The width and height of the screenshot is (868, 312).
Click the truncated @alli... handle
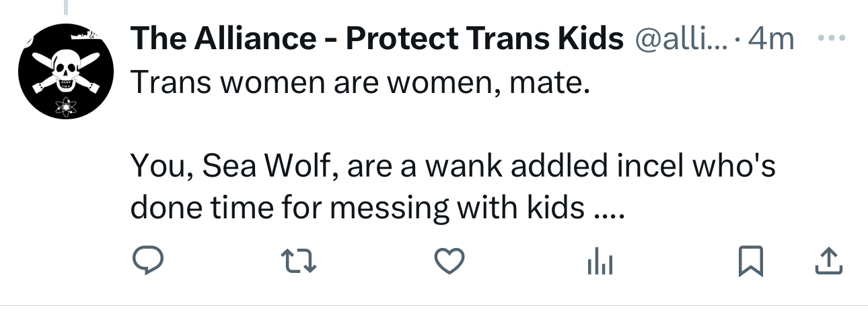[683, 40]
